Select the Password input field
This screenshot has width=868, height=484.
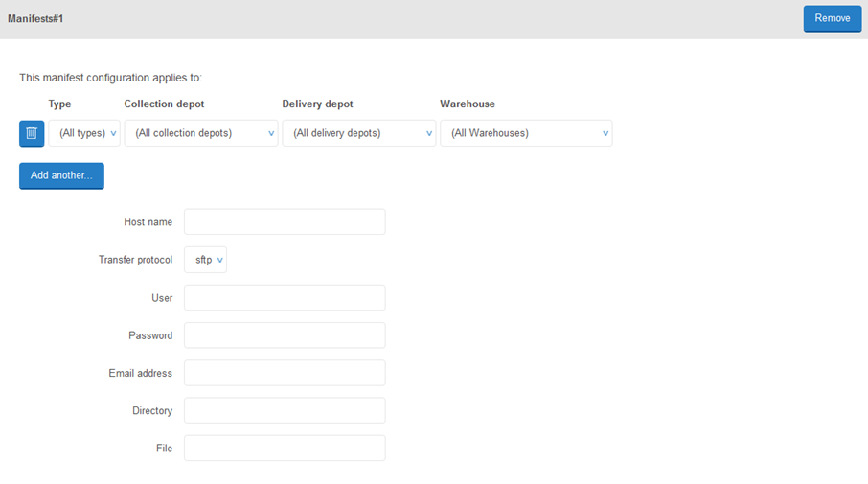point(285,335)
